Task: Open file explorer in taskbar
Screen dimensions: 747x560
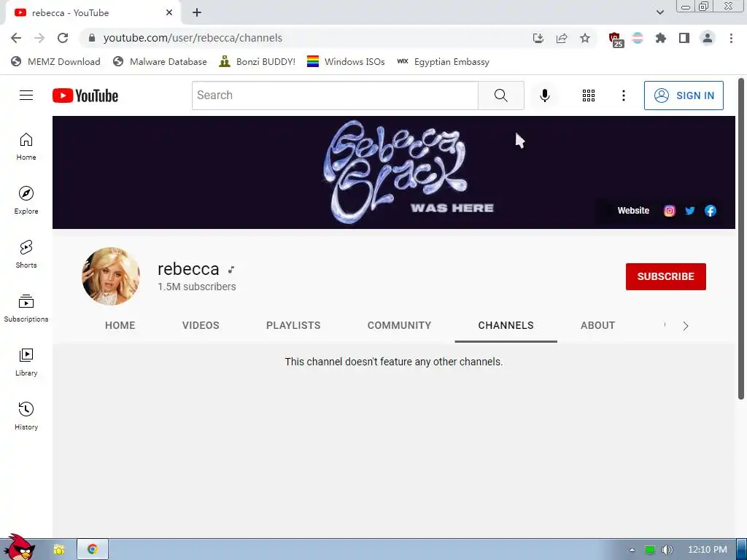Action: 58,550
